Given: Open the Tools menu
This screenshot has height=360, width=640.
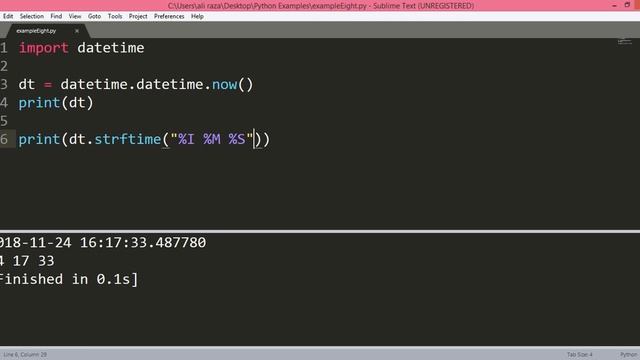Looking at the screenshot, I should tap(115, 16).
